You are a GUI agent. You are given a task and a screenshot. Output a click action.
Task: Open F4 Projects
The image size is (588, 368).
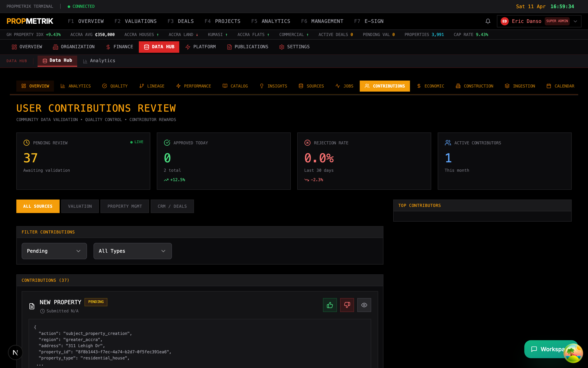click(x=222, y=21)
